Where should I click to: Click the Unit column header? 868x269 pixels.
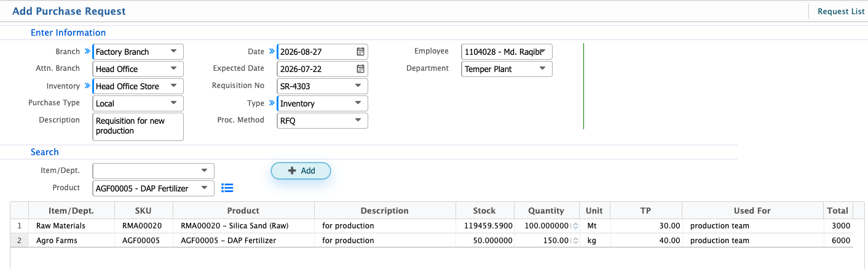(x=594, y=211)
